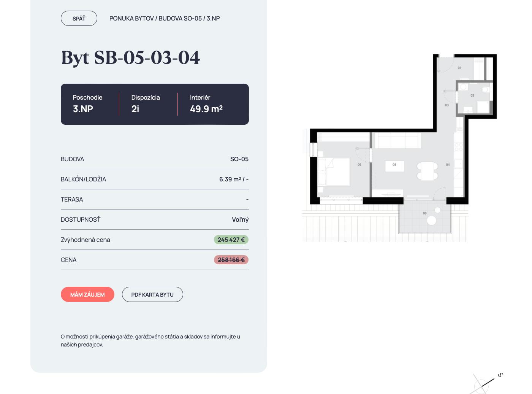The image size is (532, 394).
Task: Select the green discounted price badge 245 427 €
Action: tap(231, 240)
